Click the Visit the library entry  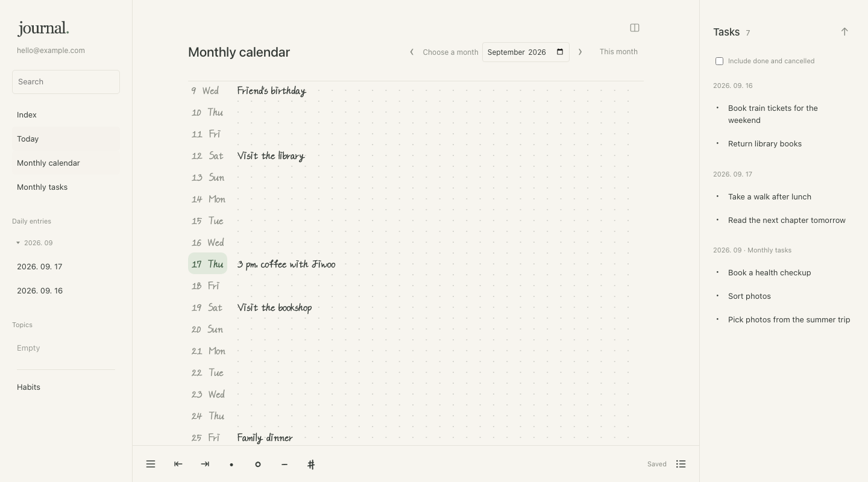[x=271, y=156]
